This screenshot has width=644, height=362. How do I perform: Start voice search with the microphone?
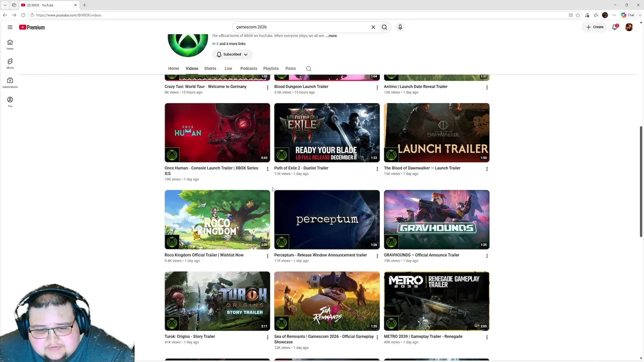[x=400, y=27]
